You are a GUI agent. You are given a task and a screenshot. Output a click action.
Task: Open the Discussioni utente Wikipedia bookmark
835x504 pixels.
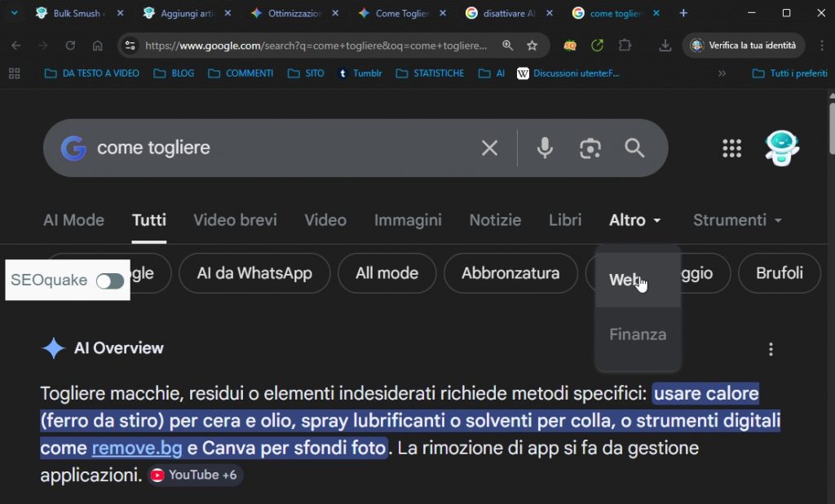click(x=568, y=73)
